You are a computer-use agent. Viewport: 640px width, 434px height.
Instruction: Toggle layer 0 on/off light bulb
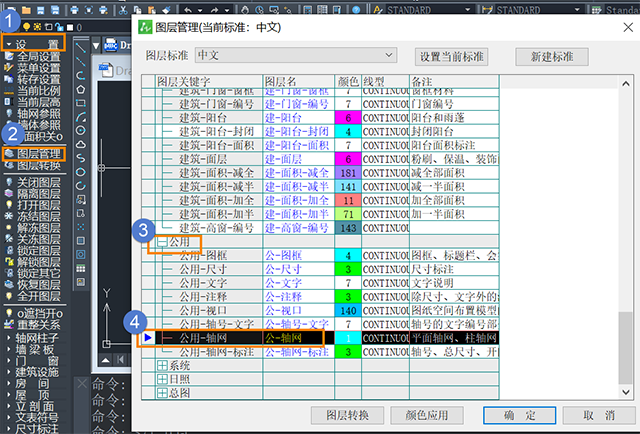(26, 27)
